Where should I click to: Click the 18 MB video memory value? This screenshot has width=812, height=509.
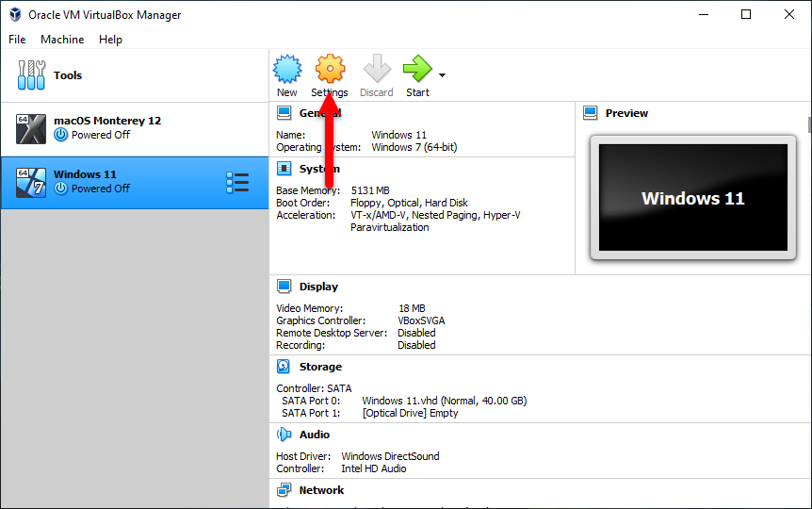coord(412,308)
